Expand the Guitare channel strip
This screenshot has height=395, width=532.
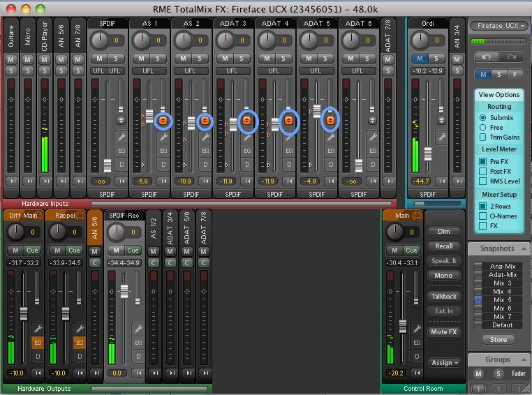coord(13,181)
